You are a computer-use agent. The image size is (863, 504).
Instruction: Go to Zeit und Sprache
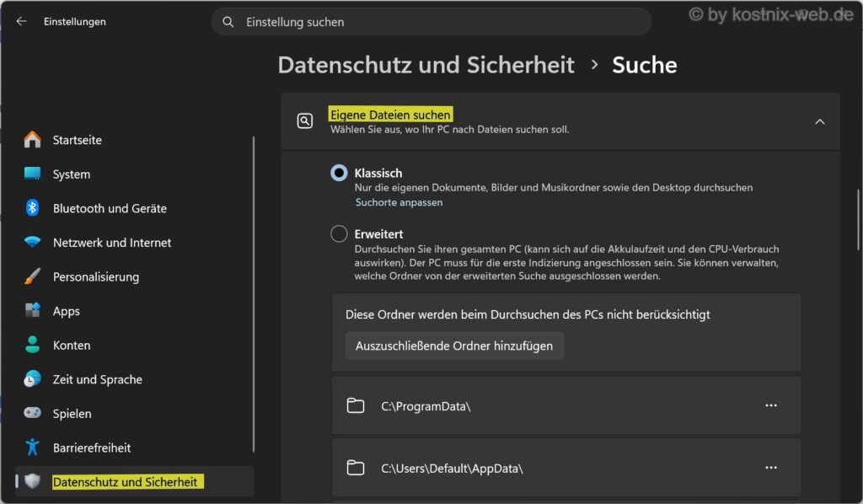pyautogui.click(x=134, y=378)
